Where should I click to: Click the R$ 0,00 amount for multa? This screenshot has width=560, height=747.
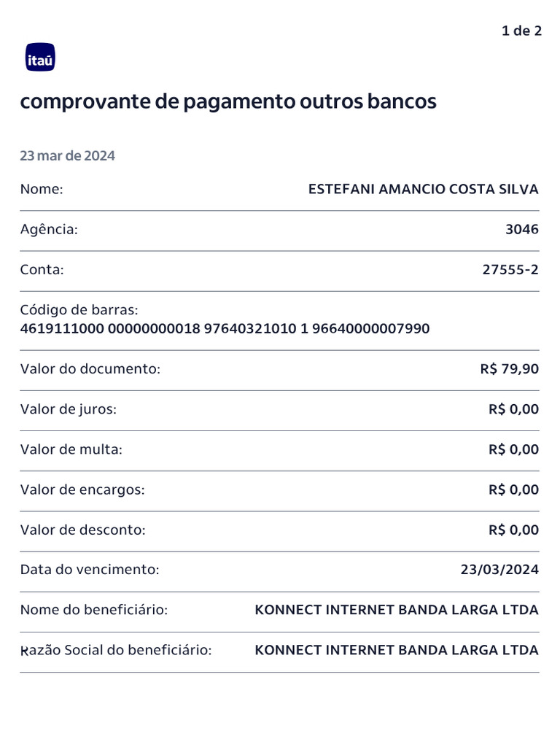513,449
